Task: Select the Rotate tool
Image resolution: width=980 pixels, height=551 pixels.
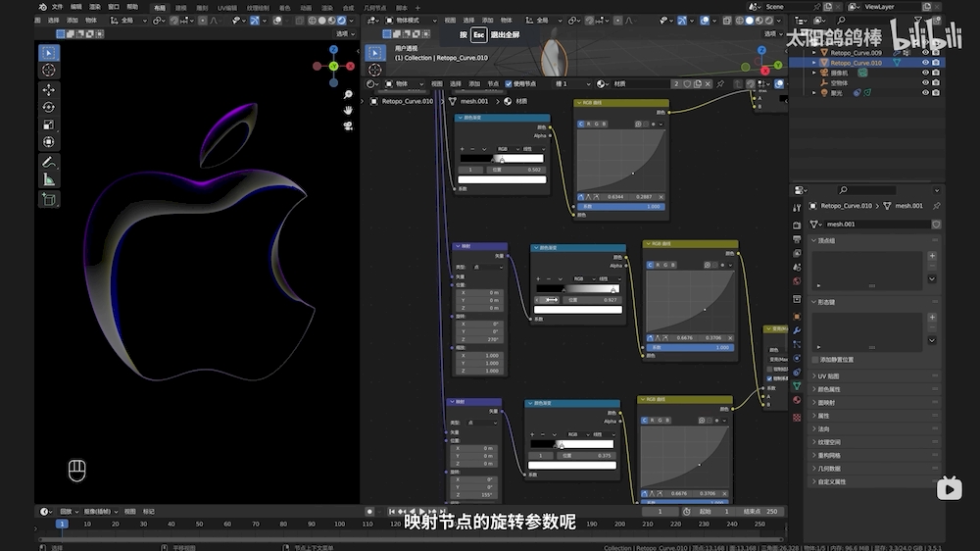Action: point(49,108)
